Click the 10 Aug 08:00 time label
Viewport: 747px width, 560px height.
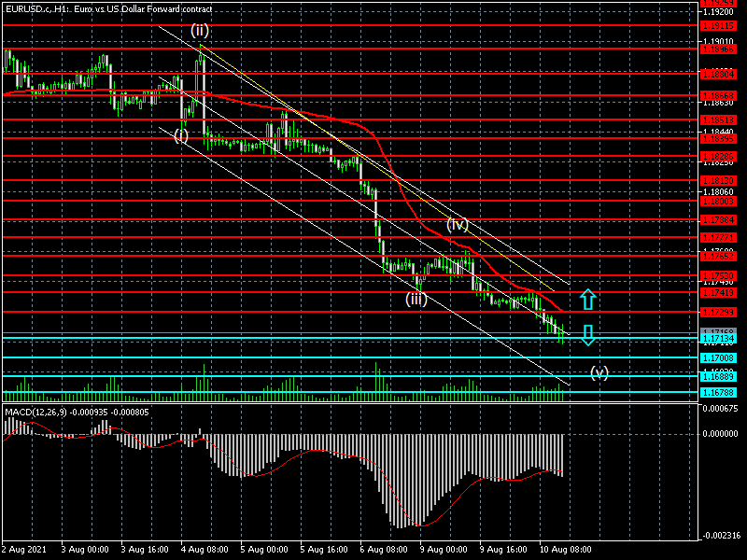pyautogui.click(x=566, y=549)
